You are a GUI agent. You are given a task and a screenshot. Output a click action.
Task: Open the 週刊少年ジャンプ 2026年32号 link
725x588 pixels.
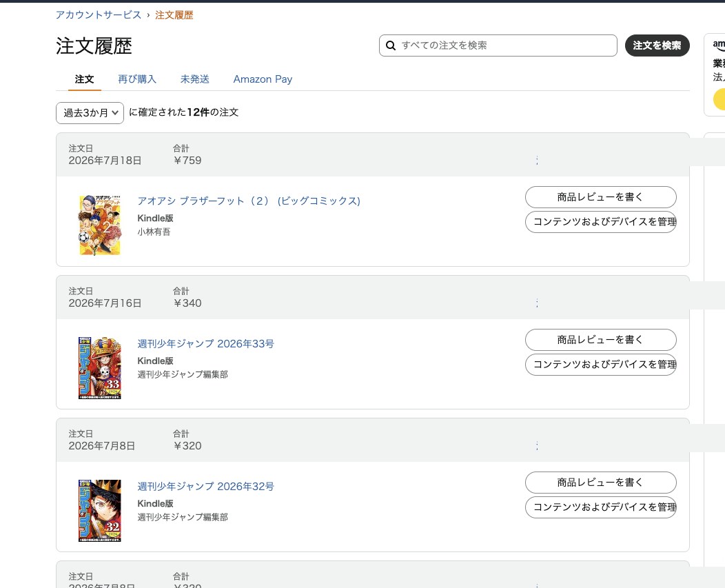206,486
